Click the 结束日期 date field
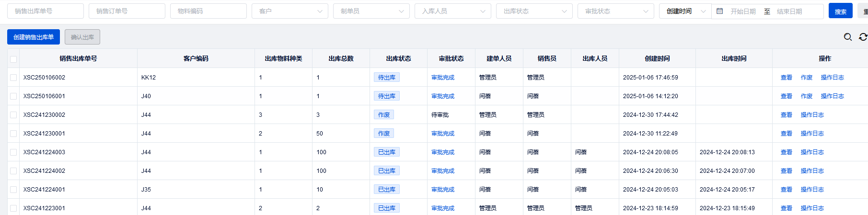 coord(789,11)
